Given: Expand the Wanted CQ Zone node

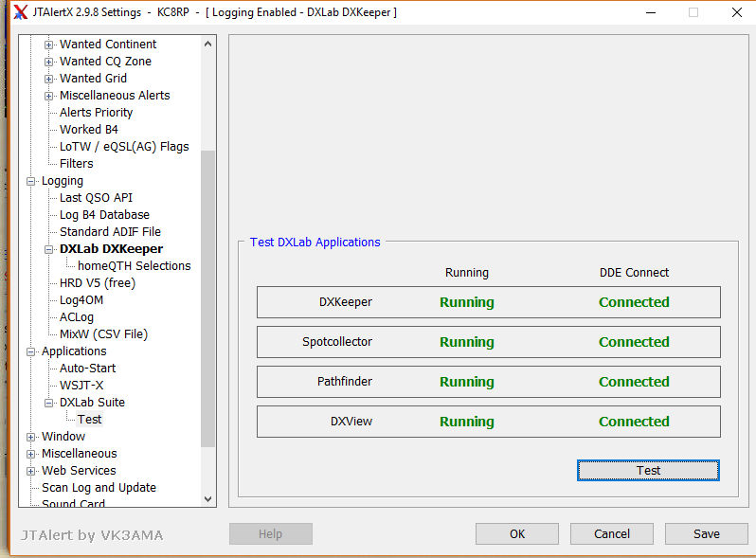Looking at the screenshot, I should pos(49,62).
